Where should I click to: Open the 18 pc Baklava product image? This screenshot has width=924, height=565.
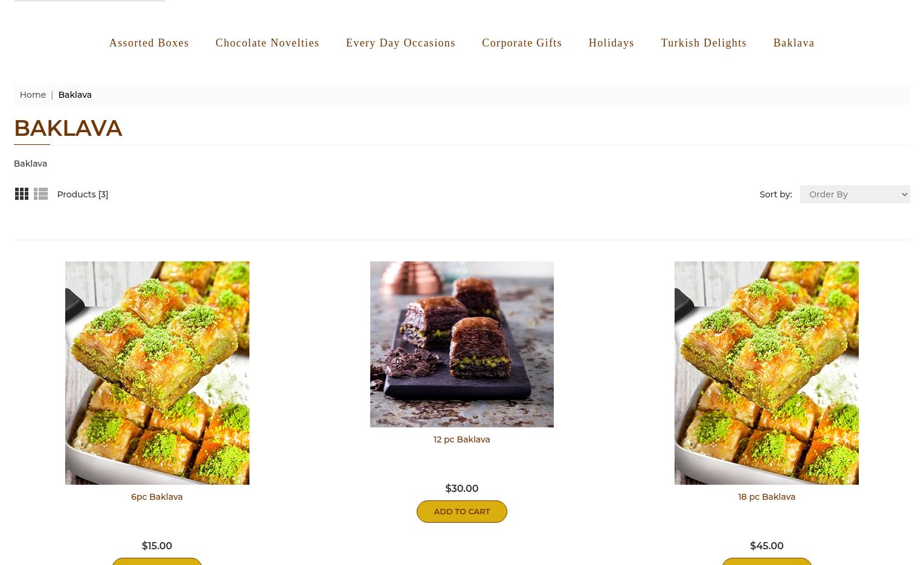point(766,373)
